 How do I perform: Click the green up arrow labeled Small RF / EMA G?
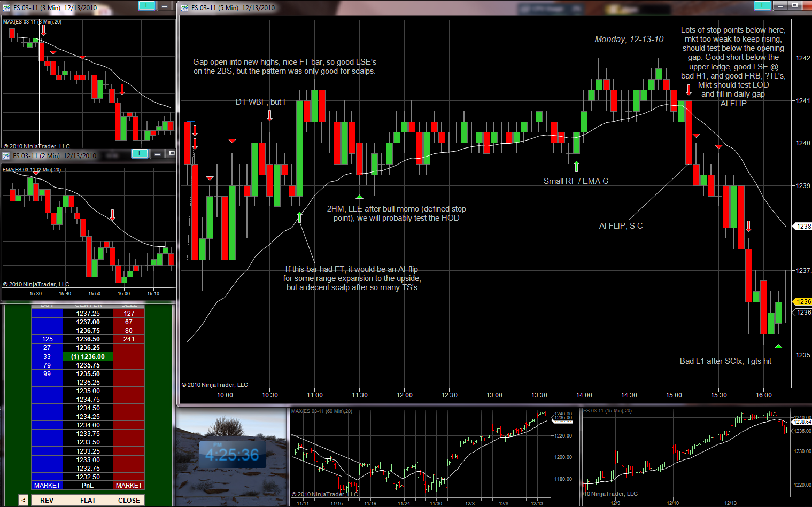(576, 166)
